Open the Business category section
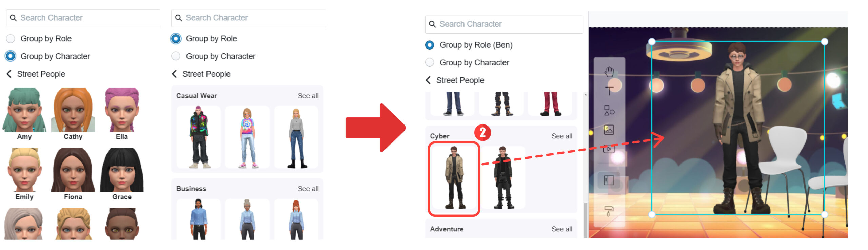The width and height of the screenshot is (868, 250). (191, 188)
